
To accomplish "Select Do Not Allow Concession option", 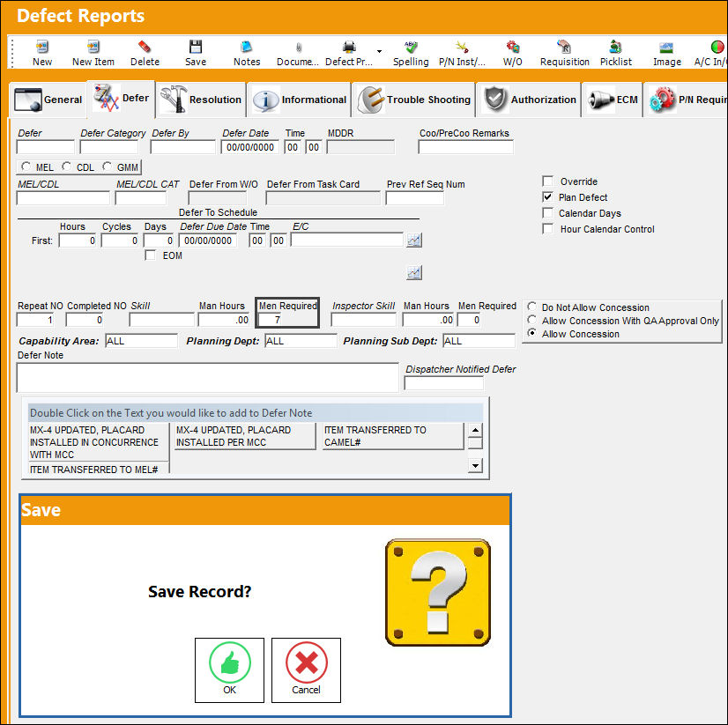I will (x=532, y=307).
